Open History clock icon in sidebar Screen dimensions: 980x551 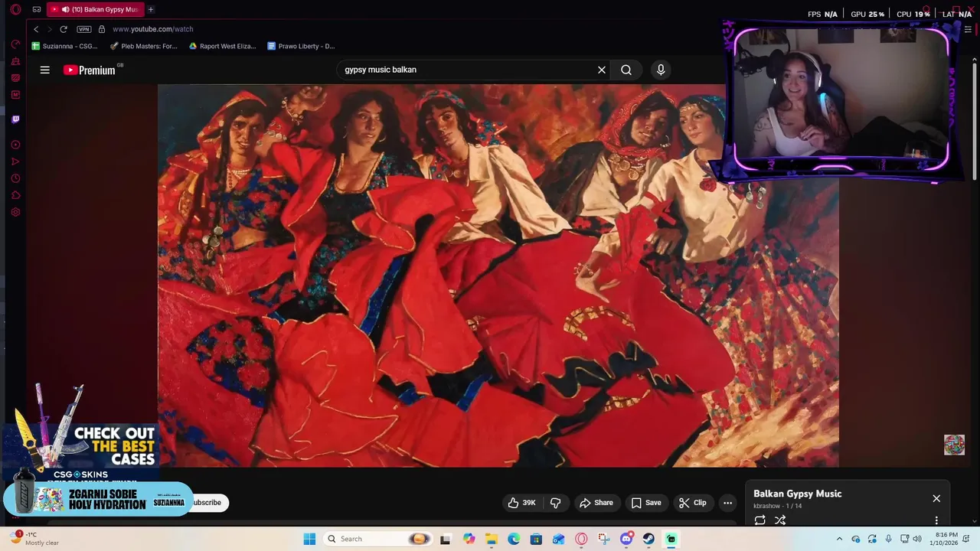point(15,178)
